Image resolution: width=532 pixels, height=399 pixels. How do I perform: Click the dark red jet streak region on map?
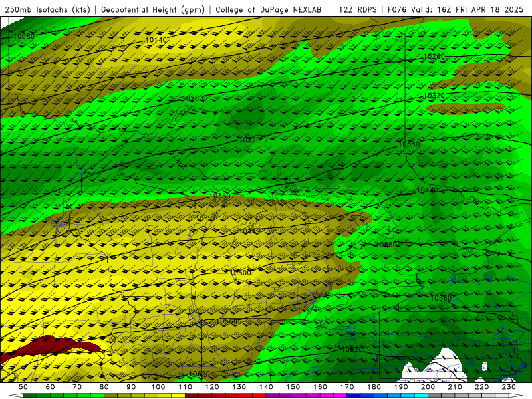pyautogui.click(x=47, y=346)
